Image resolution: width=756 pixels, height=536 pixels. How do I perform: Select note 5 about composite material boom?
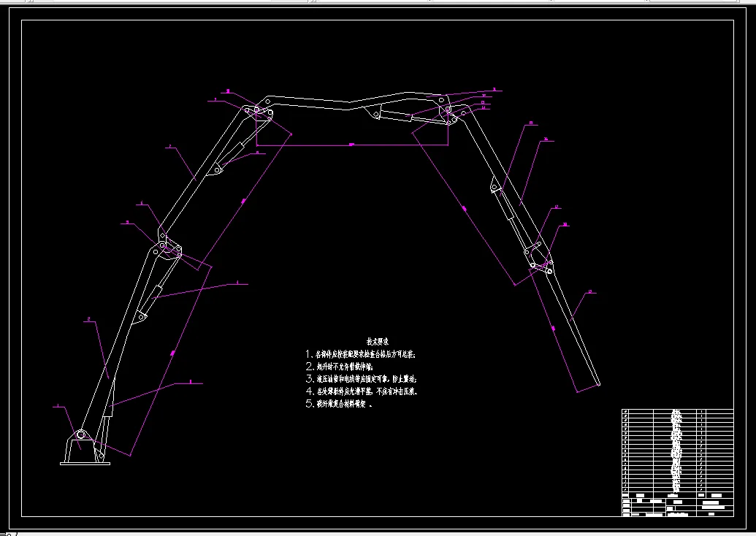pos(338,404)
